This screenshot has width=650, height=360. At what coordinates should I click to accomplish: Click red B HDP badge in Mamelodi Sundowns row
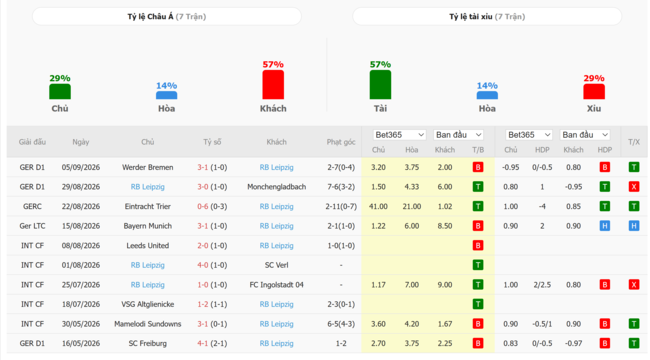[605, 324]
